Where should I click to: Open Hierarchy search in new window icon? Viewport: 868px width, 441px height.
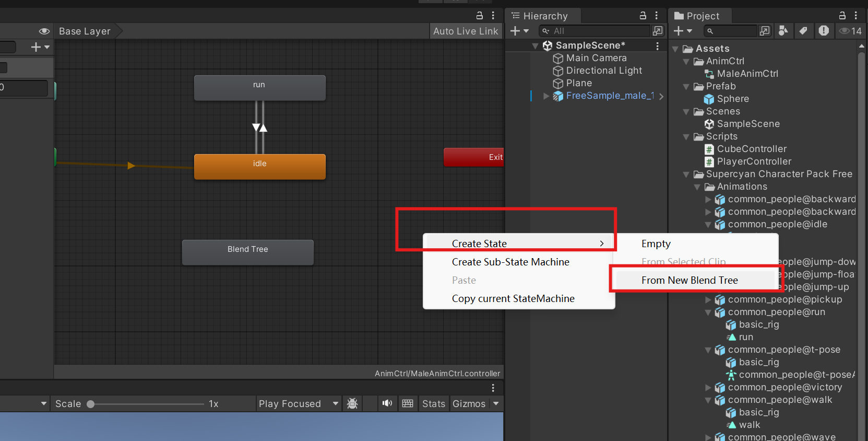click(x=658, y=31)
